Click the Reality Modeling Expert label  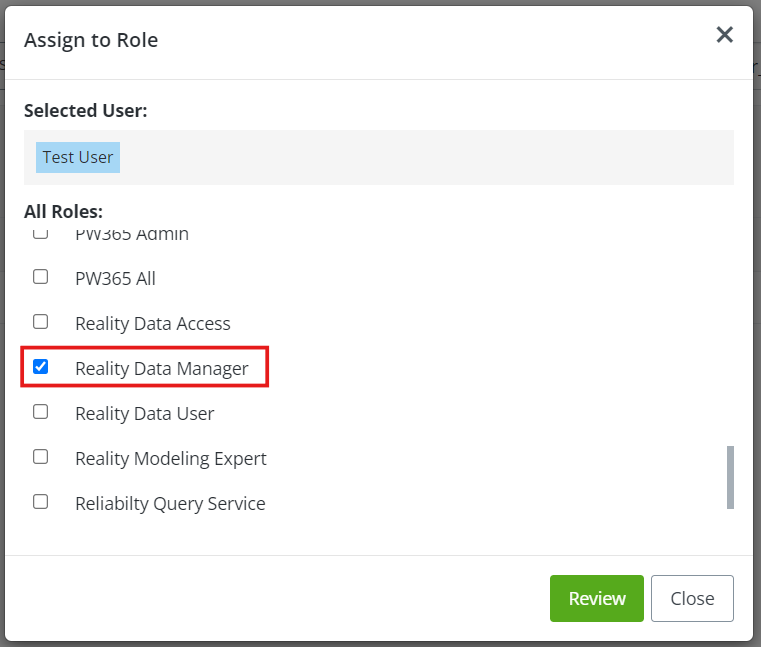click(x=171, y=459)
